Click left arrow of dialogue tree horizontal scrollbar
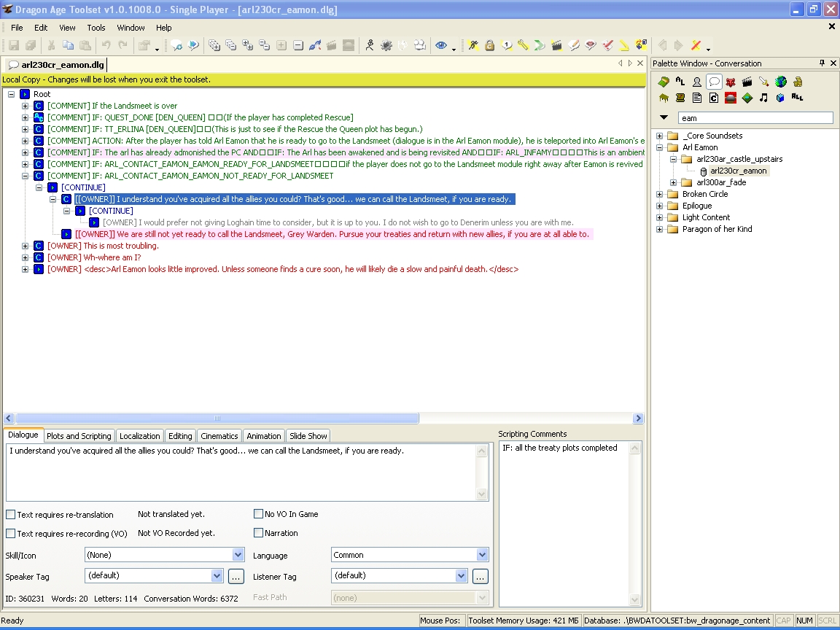The image size is (840, 630). click(9, 419)
